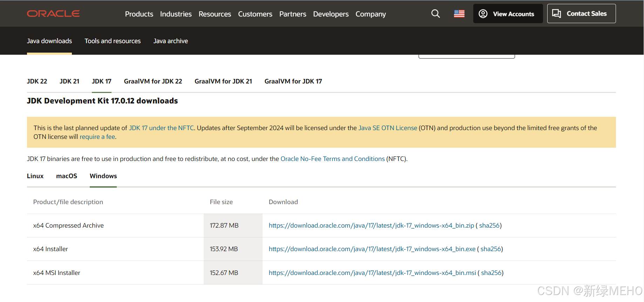Download the x64 MSI Installer link
Viewport: 644px width, 302px height.
pyautogui.click(x=372, y=273)
